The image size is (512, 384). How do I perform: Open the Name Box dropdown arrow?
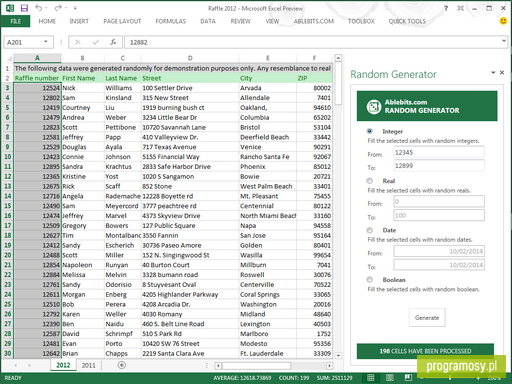tap(46, 42)
